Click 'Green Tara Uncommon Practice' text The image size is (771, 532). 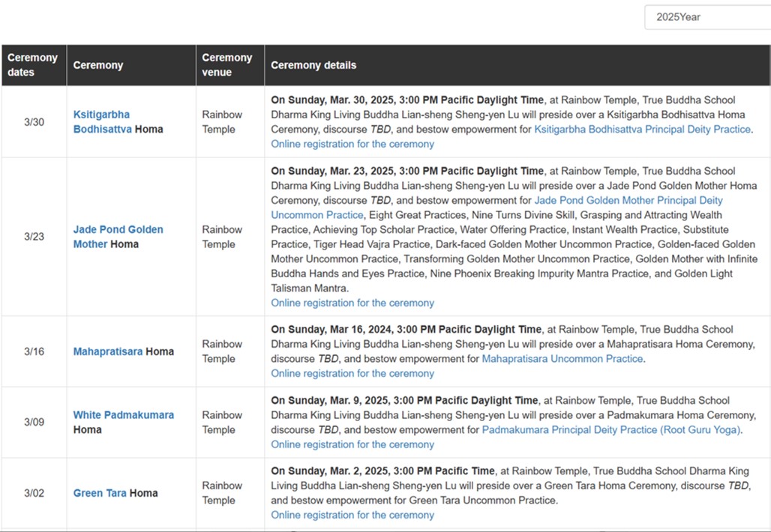tap(481, 501)
